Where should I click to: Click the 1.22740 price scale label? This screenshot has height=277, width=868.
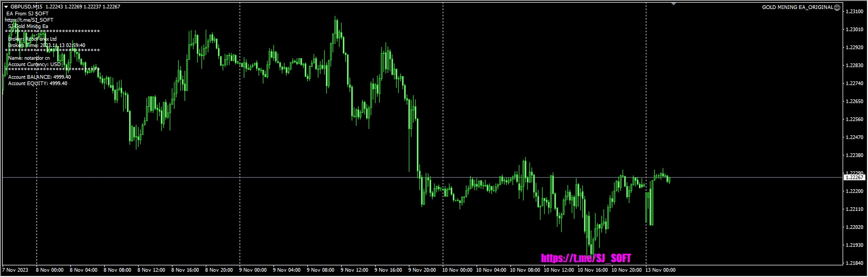point(855,84)
